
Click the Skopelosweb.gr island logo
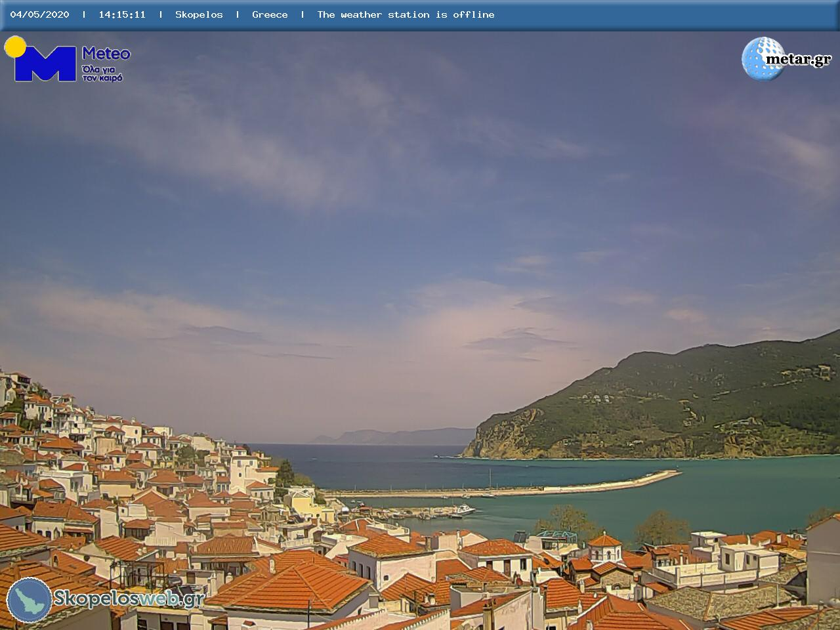pos(30,600)
